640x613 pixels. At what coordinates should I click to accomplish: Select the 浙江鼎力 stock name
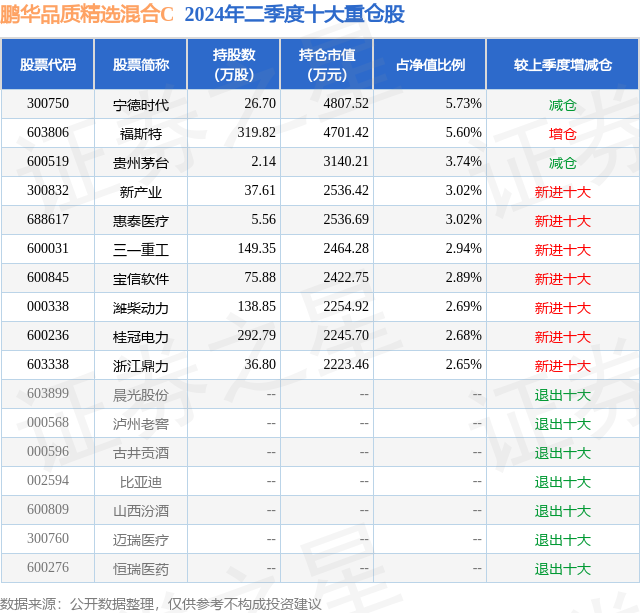point(141,366)
